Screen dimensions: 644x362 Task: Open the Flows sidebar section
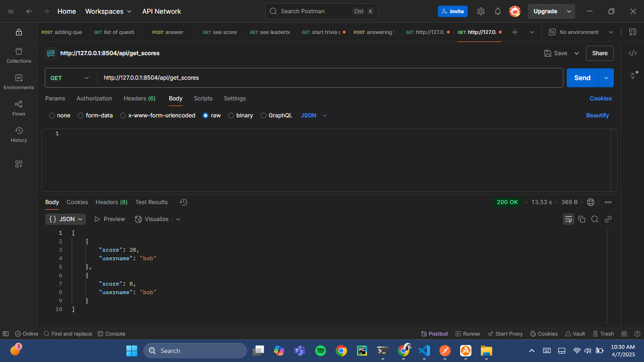pyautogui.click(x=19, y=108)
